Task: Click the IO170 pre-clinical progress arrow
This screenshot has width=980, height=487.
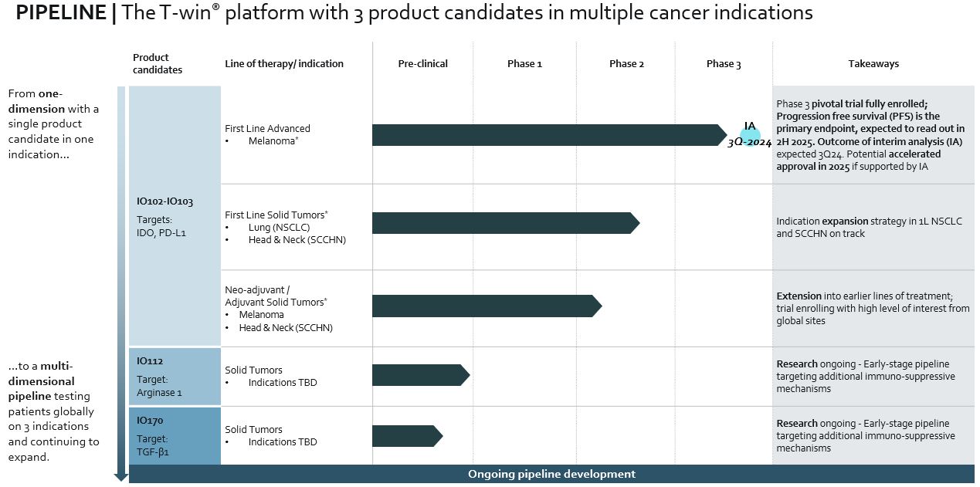Action: click(x=408, y=436)
